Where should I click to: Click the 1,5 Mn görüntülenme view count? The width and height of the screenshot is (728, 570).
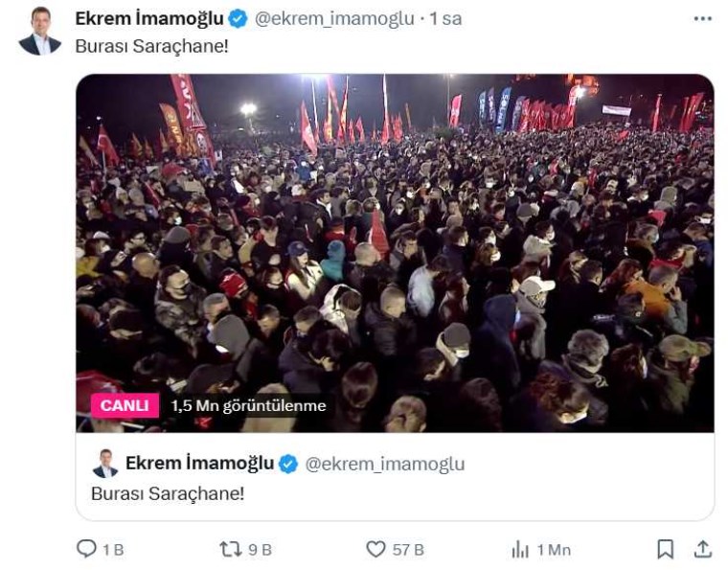(x=248, y=405)
